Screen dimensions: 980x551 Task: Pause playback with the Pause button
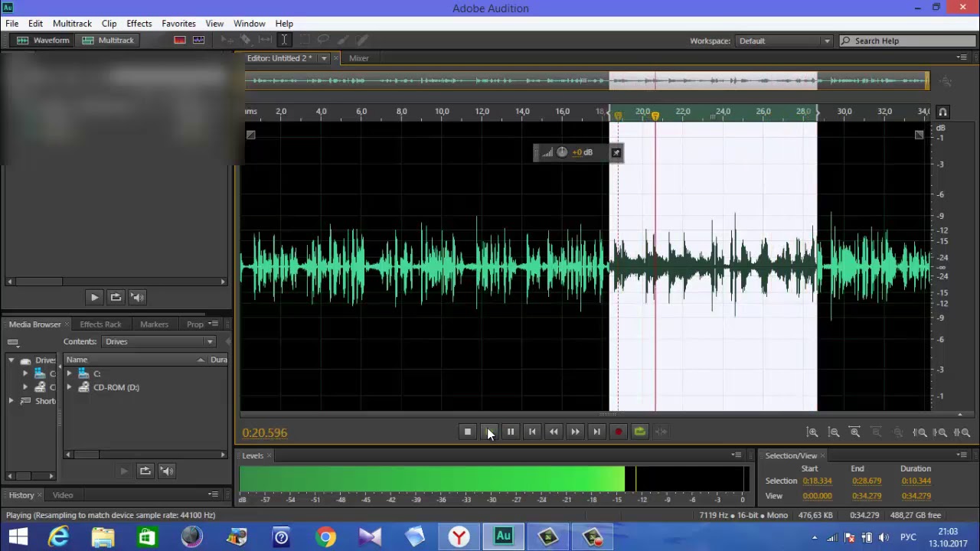pos(511,432)
